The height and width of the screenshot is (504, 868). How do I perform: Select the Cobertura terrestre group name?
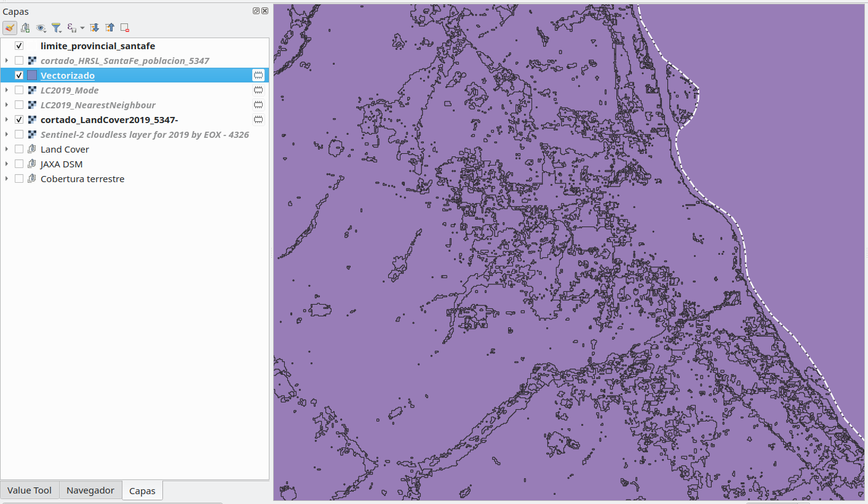point(82,178)
